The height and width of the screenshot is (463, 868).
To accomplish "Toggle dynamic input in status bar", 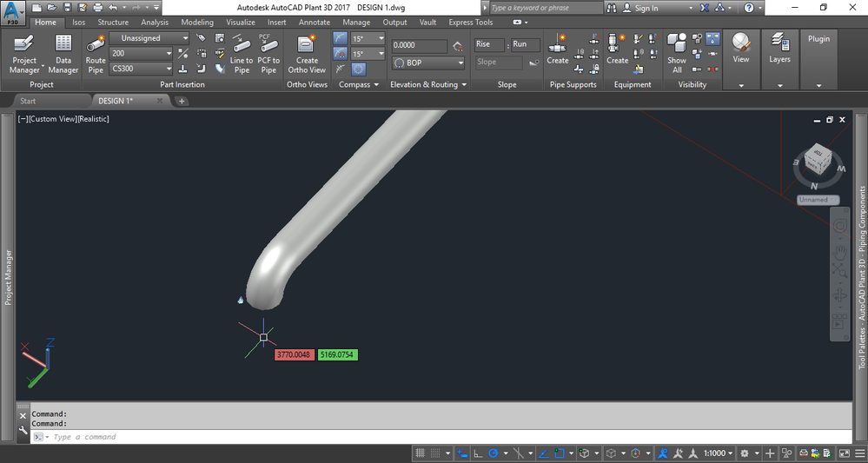I will click(461, 453).
